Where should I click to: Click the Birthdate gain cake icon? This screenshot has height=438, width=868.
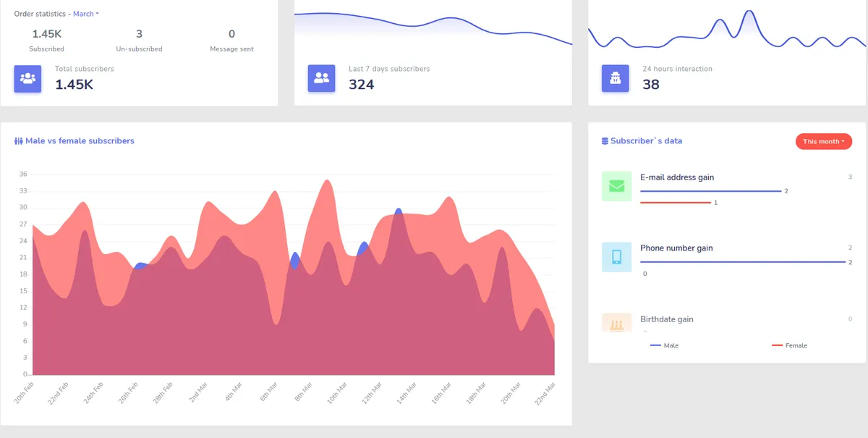pyautogui.click(x=616, y=323)
